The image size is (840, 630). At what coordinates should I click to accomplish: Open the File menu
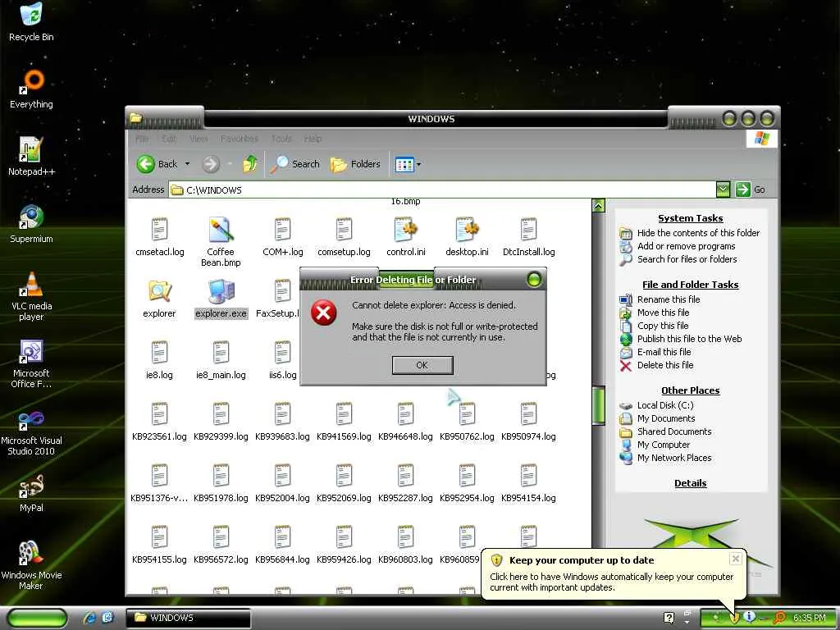coord(142,139)
